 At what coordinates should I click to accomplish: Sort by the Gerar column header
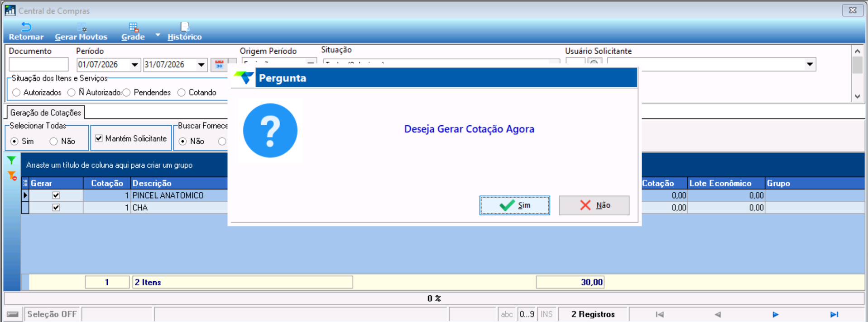pyautogui.click(x=56, y=183)
